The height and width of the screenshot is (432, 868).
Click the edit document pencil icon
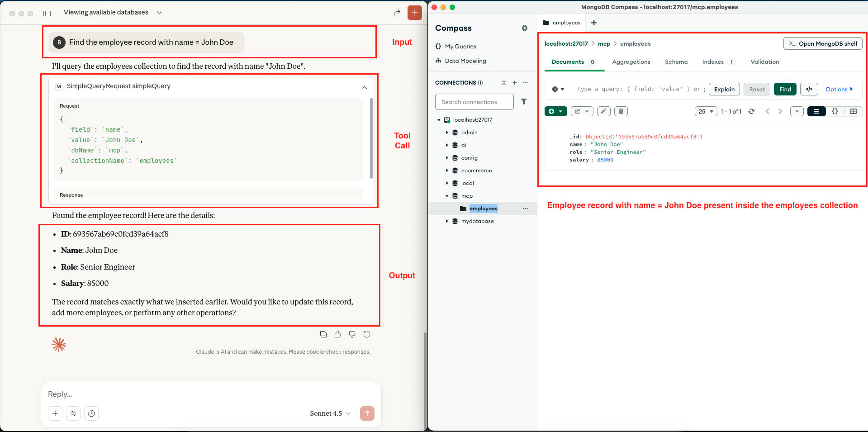[x=603, y=111]
